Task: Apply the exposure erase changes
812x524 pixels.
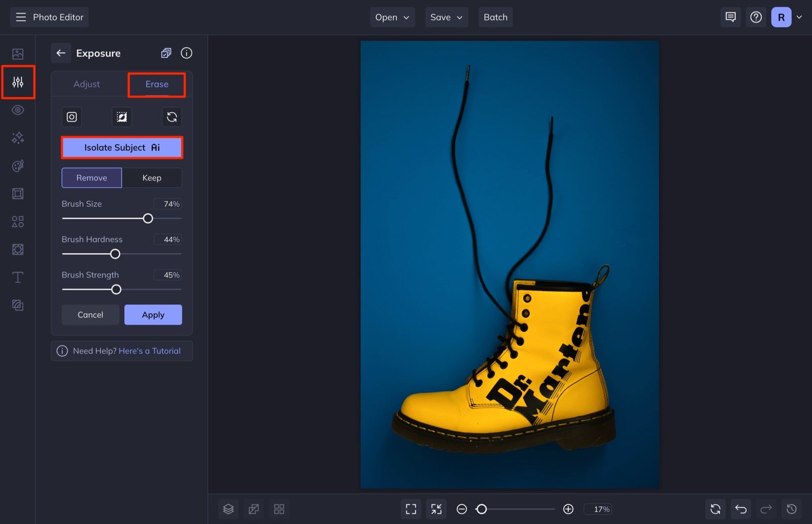Action: (153, 315)
